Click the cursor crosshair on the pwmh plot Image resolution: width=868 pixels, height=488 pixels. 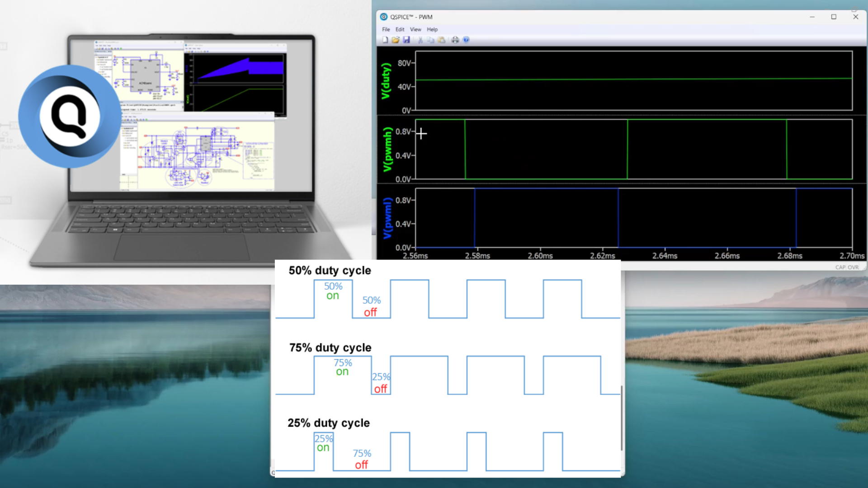pos(421,134)
